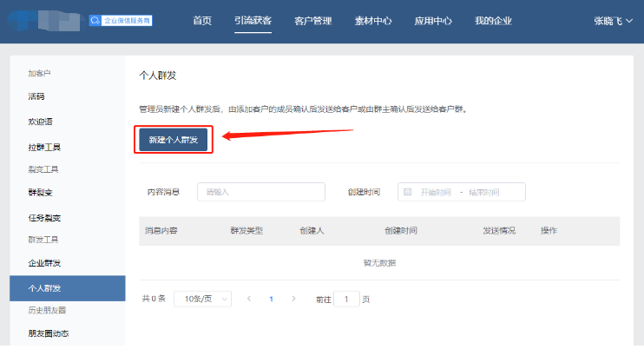Switch to 客户管理 in top navigation
This screenshot has width=644, height=356.
point(313,20)
